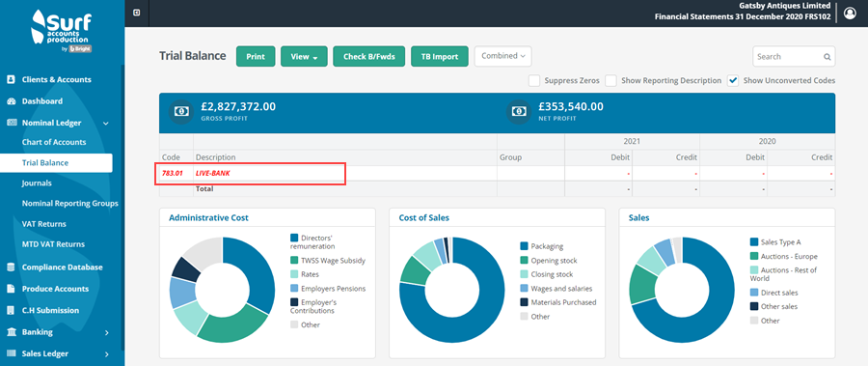The image size is (868, 366).
Task: Click the Sales Type A legend swatch
Action: (x=754, y=241)
